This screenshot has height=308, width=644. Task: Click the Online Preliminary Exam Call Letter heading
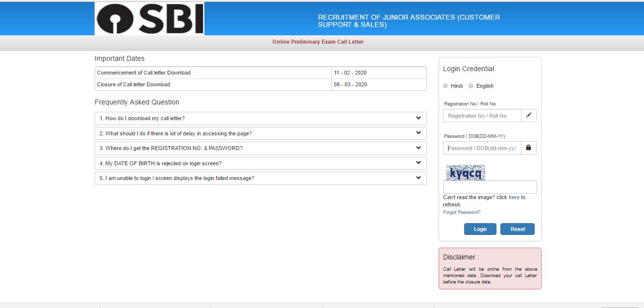point(318,42)
